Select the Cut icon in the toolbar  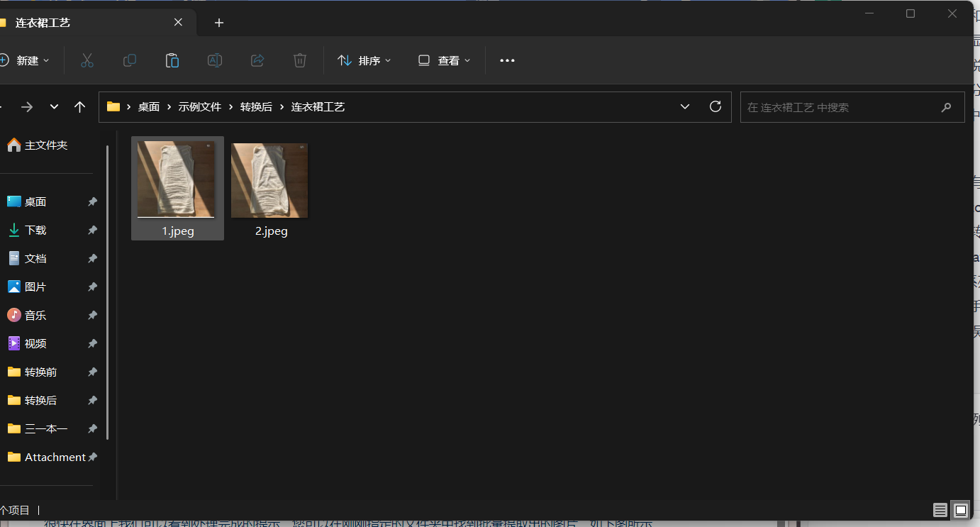point(87,60)
